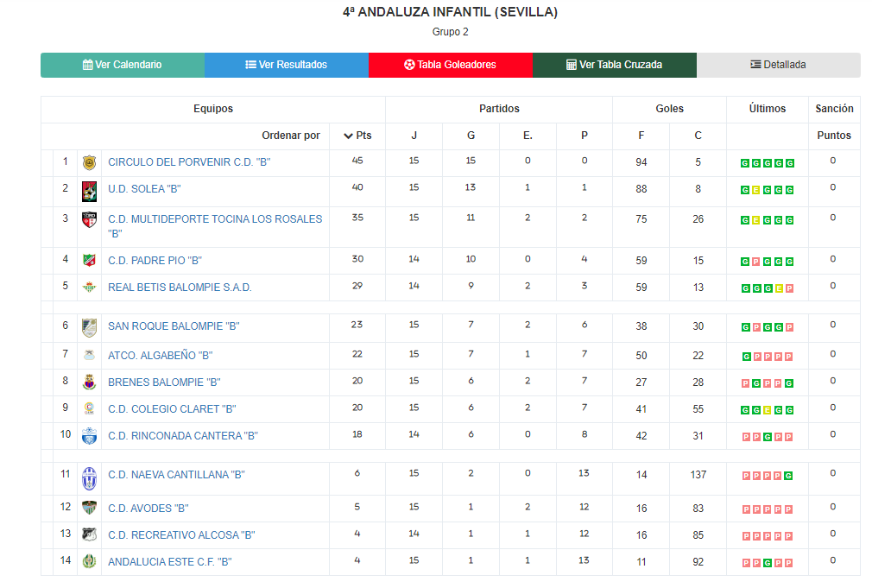The height and width of the screenshot is (588, 872).
Task: Open C.D. MULTIDEPORTE TOCINA LOS ROSALES link
Action: click(215, 226)
